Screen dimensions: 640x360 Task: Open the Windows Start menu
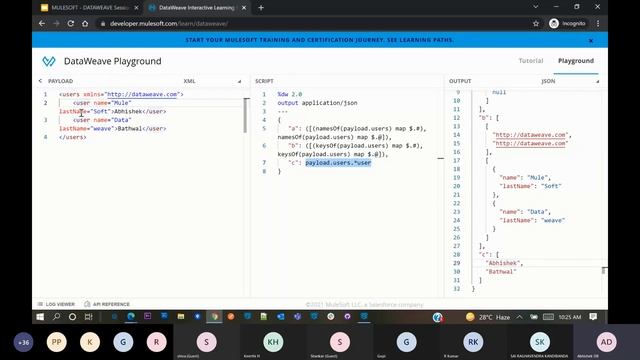pyautogui.click(x=40, y=317)
